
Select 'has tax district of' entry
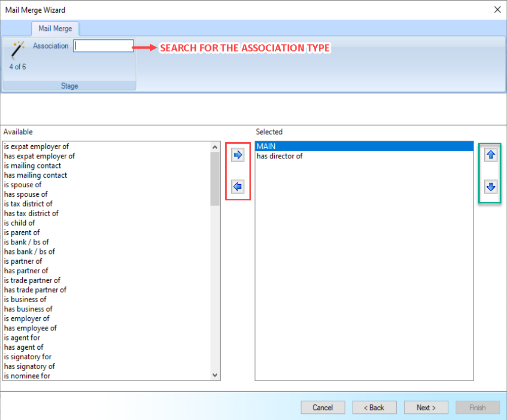(x=107, y=213)
